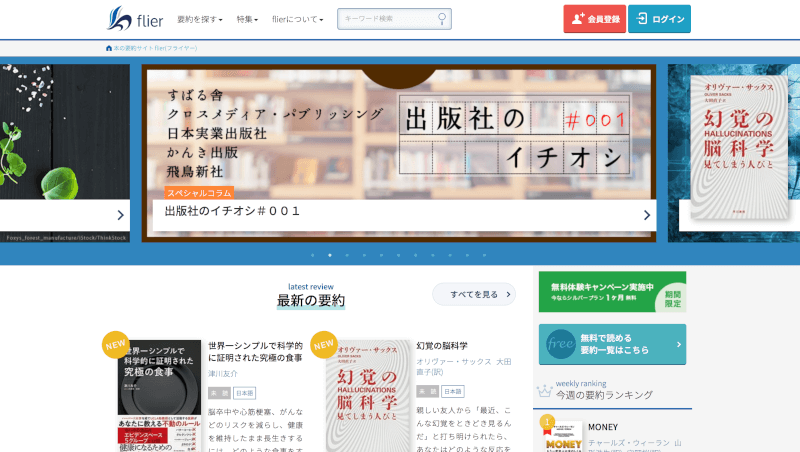Viewport: 800px width, 452px height.
Task: Click arrow on left food carousel slide
Action: pyautogui.click(x=121, y=214)
